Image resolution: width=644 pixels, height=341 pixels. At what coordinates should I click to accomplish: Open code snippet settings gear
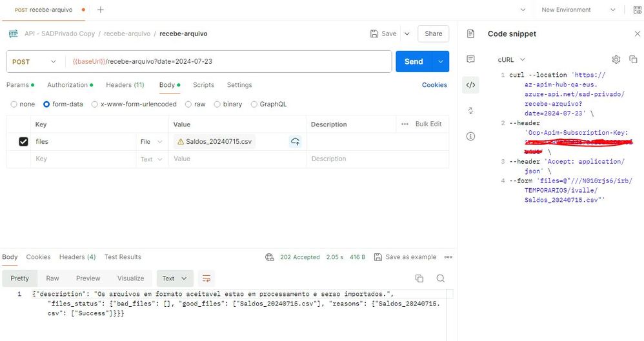point(616,59)
